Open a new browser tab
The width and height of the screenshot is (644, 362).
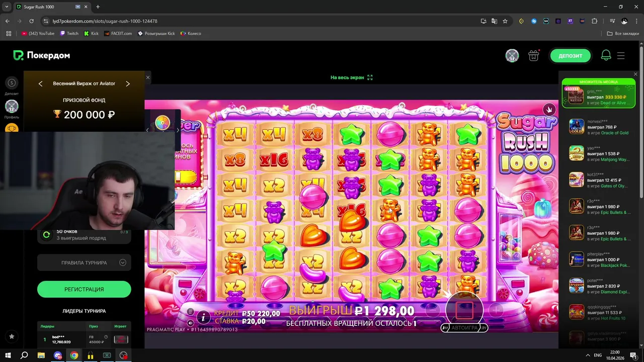98,7
